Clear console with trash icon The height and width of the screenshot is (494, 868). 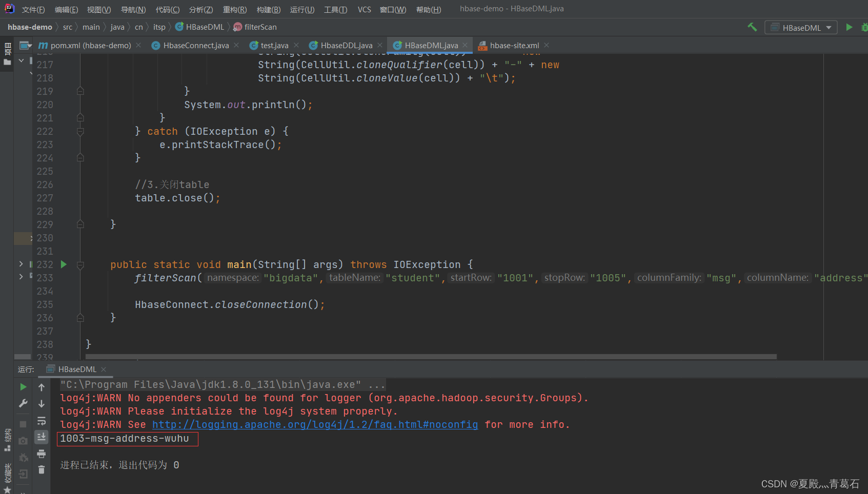click(42, 469)
